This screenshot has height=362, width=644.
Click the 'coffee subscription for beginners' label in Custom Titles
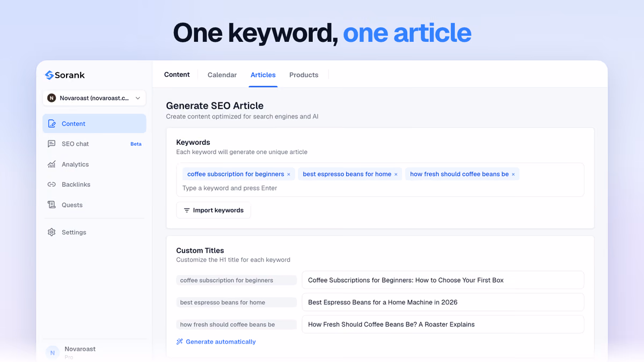point(237,280)
